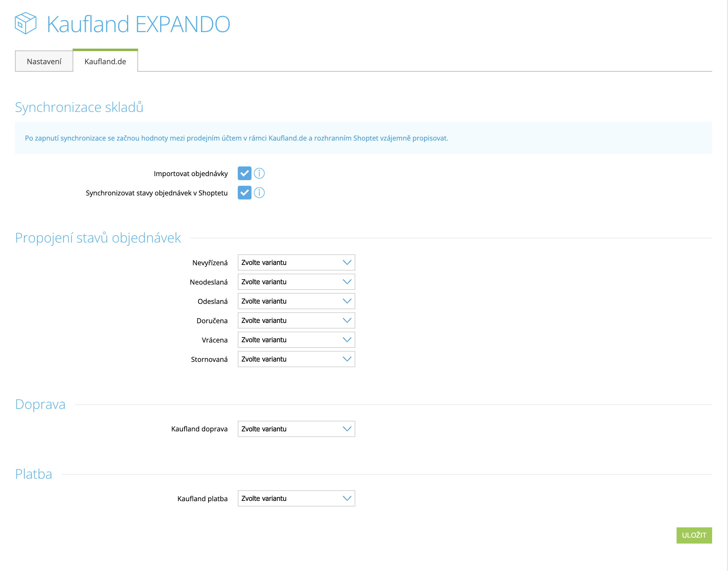This screenshot has height=571, width=728.
Task: Click the Propojení stavů objednávek heading
Action: (98, 238)
